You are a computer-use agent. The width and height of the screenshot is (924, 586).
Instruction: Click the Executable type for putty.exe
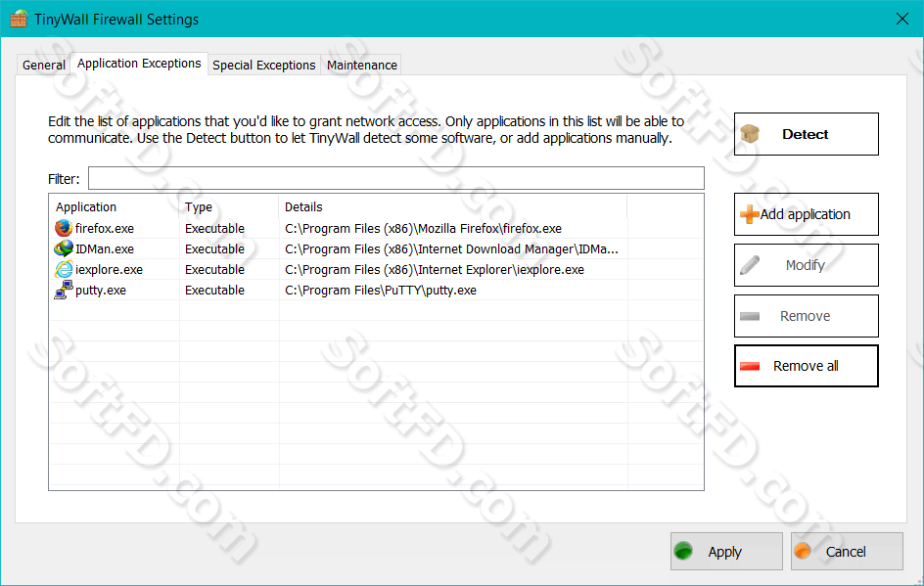pyautogui.click(x=214, y=291)
